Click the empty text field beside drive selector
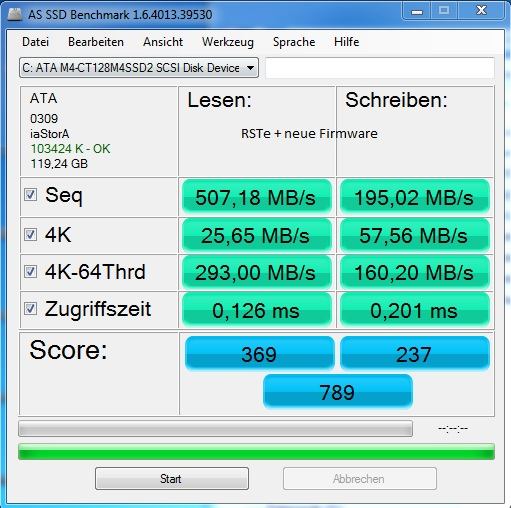The image size is (511, 508). 380,68
